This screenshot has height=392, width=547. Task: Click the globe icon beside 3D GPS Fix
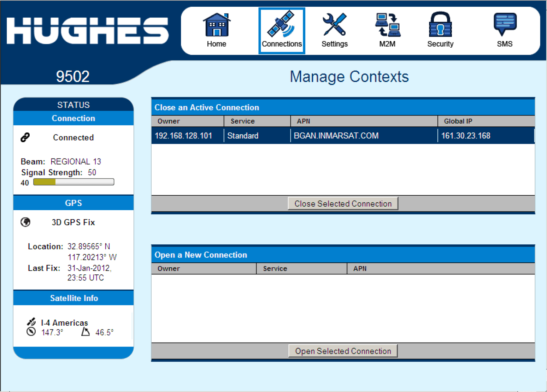25,222
